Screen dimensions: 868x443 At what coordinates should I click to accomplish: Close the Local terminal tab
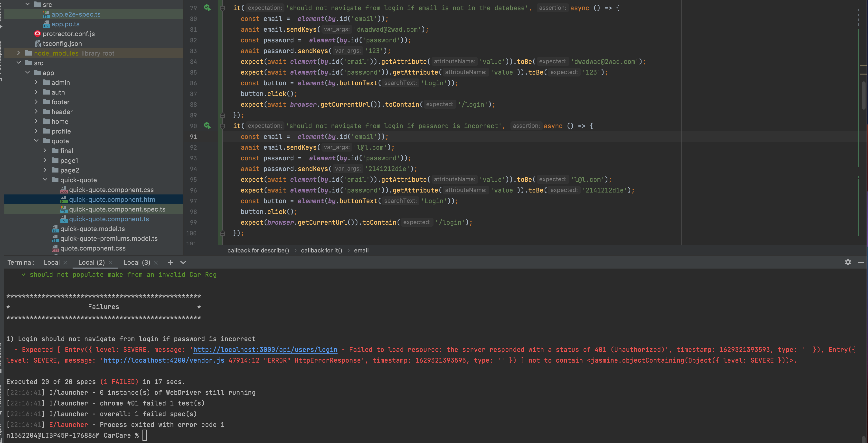tap(65, 263)
